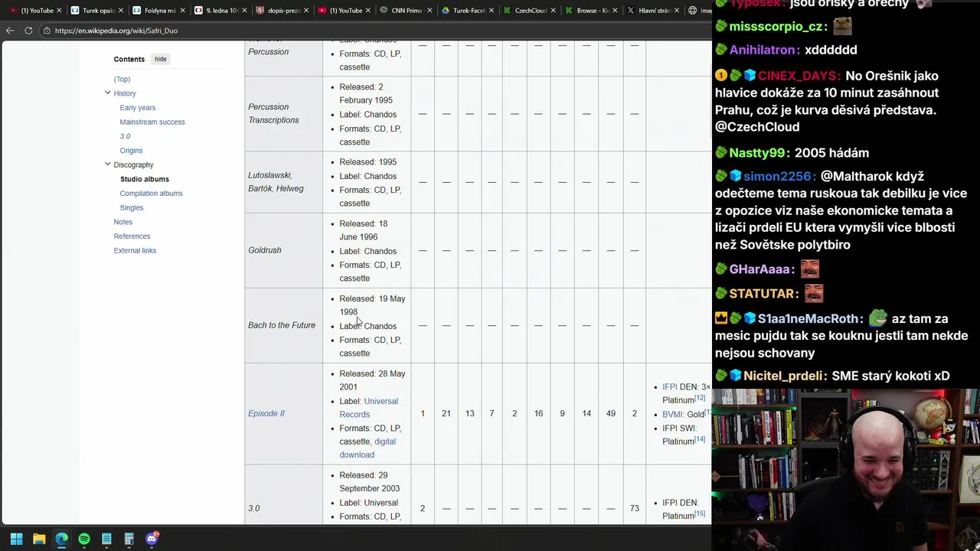Click the Nicitel_prdeli chat username

pyautogui.click(x=783, y=376)
